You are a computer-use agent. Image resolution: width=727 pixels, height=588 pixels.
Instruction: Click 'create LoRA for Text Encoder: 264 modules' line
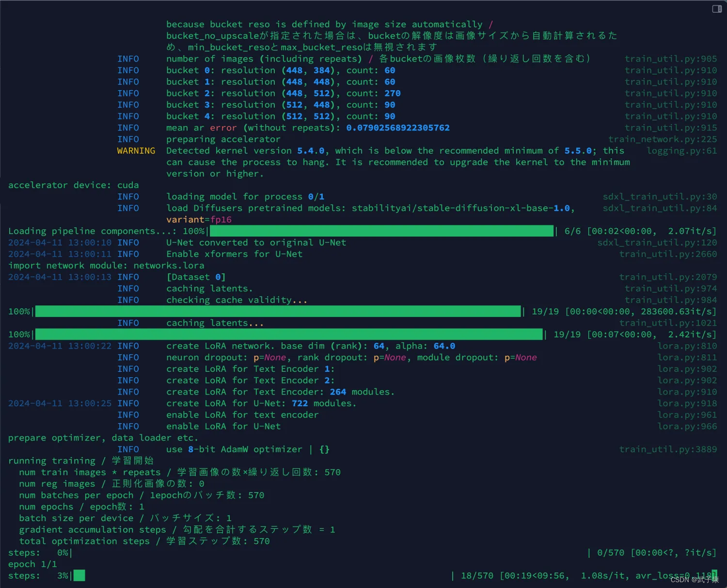[x=281, y=392]
